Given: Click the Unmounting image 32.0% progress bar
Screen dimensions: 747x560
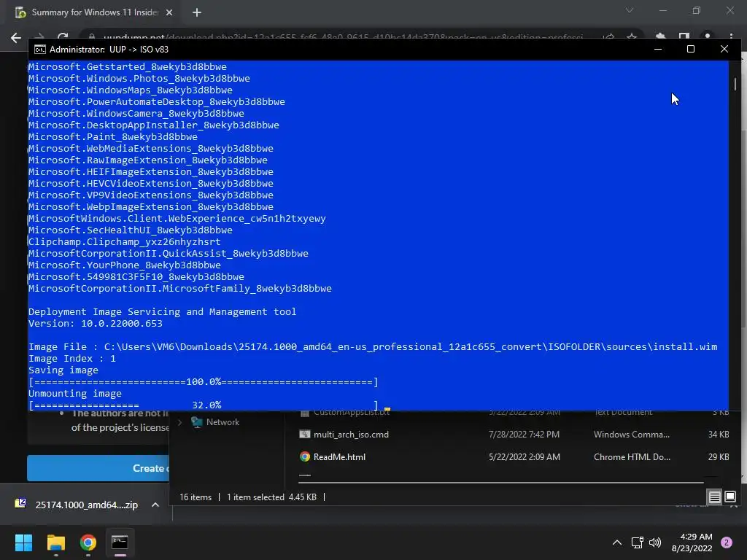Looking at the screenshot, I should pyautogui.click(x=204, y=405).
